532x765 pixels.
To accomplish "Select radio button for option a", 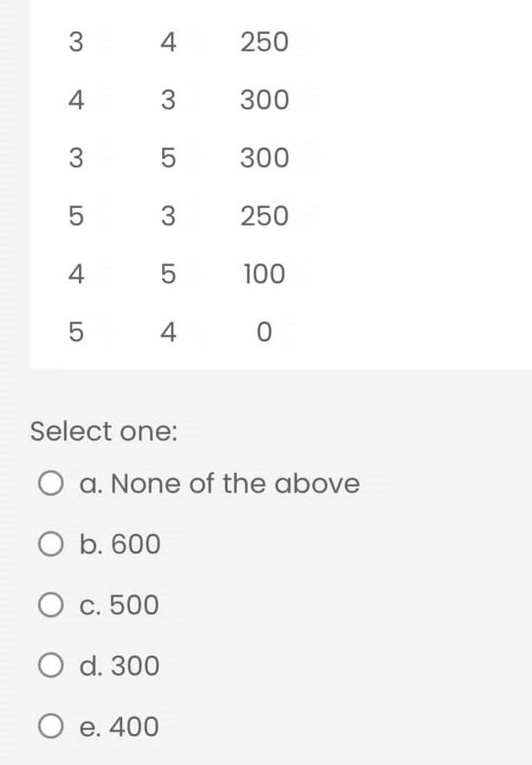I will (x=51, y=484).
